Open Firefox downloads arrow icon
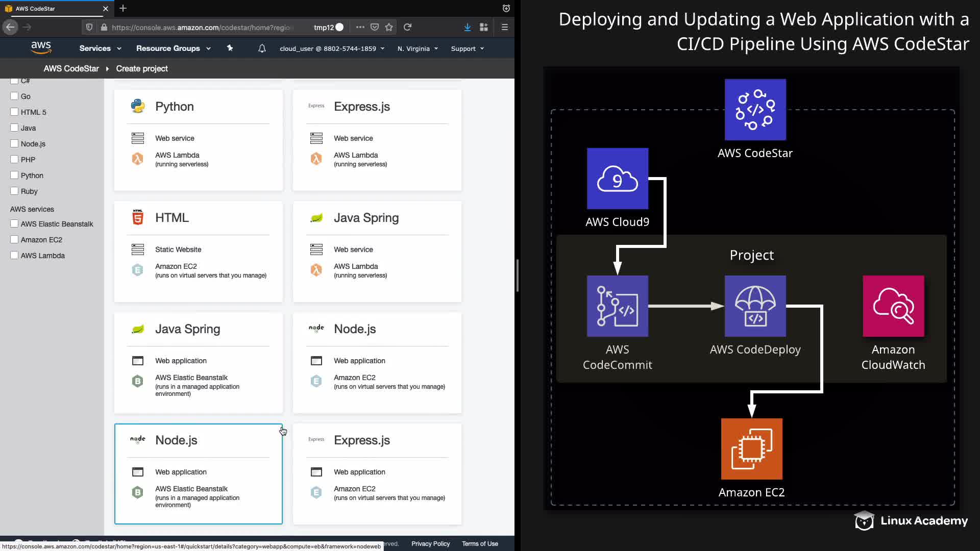 (467, 27)
